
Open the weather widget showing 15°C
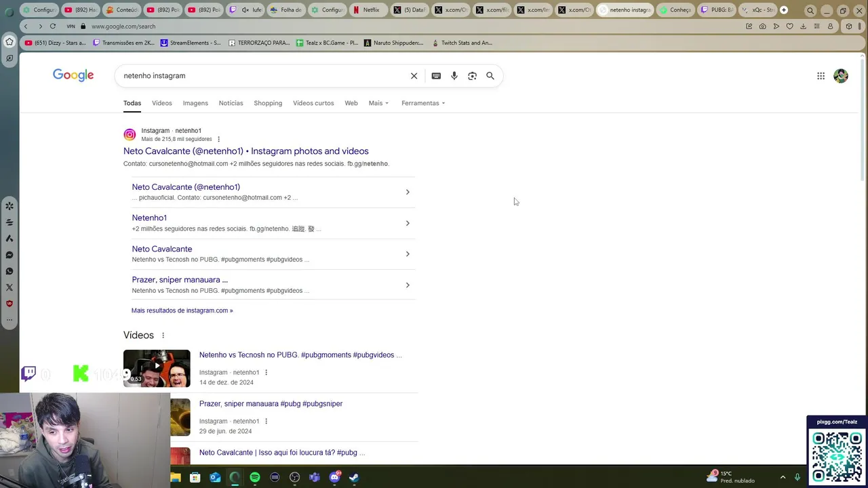(x=731, y=477)
